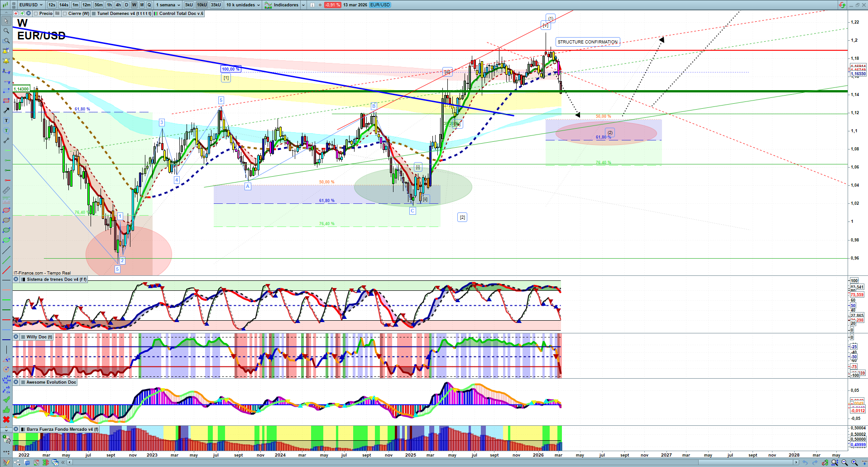The height and width of the screenshot is (467, 868).
Task: Click the green checkmark icon
Action: point(6,400)
